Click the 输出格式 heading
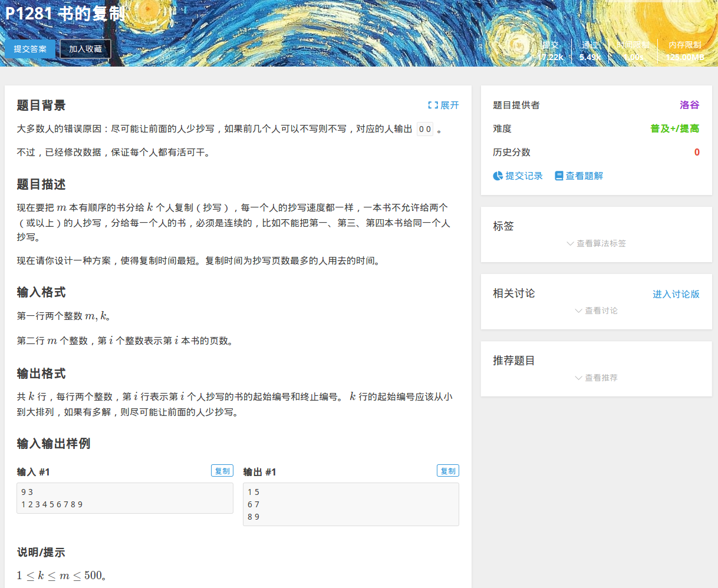Viewport: 718px width, 588px height. pyautogui.click(x=41, y=374)
